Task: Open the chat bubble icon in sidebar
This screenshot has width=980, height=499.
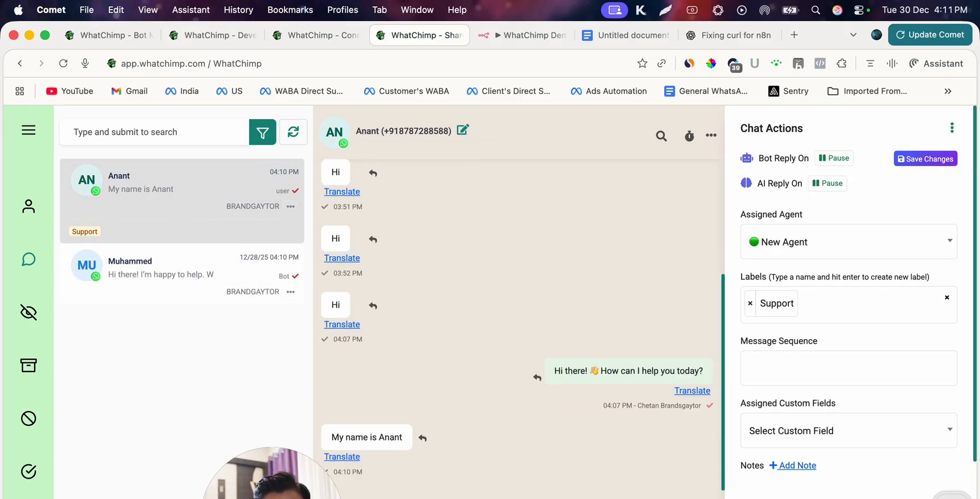Action: tap(28, 259)
